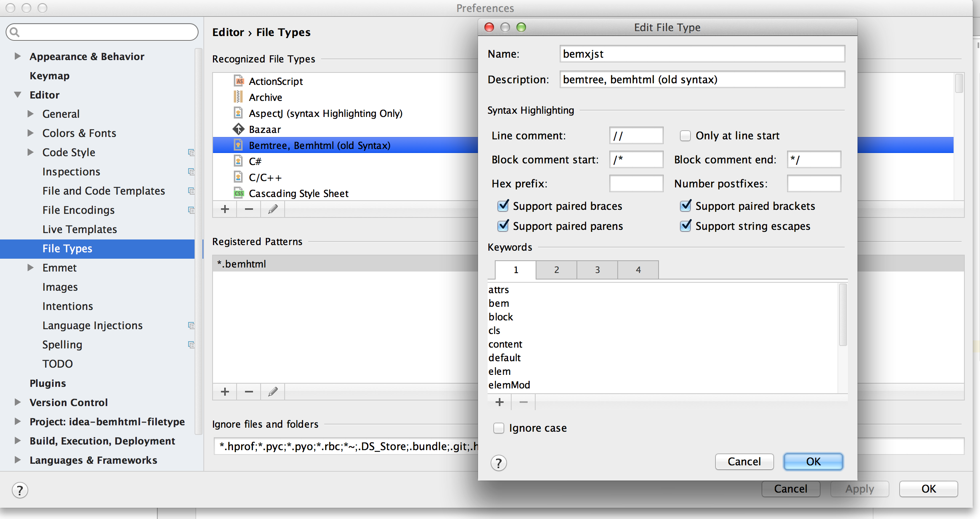This screenshot has width=980, height=519.
Task: Click Cancel in Edit File Type dialog
Action: click(x=744, y=461)
